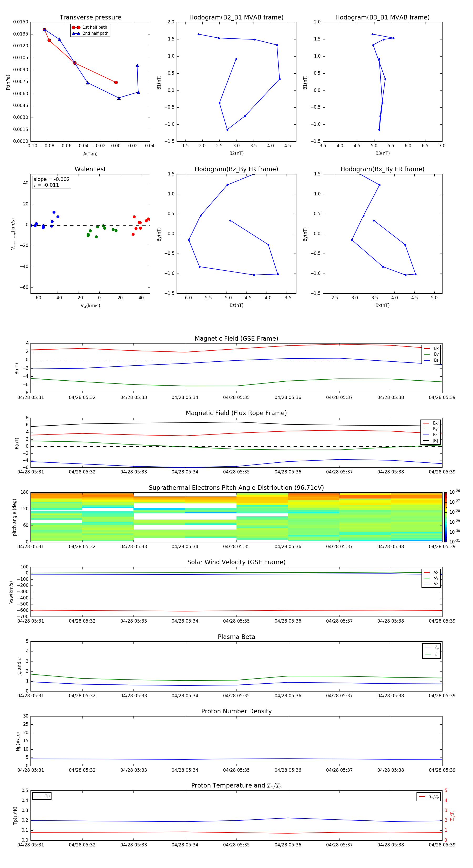Click the "B2(nT)" x-axis label

(x=236, y=153)
